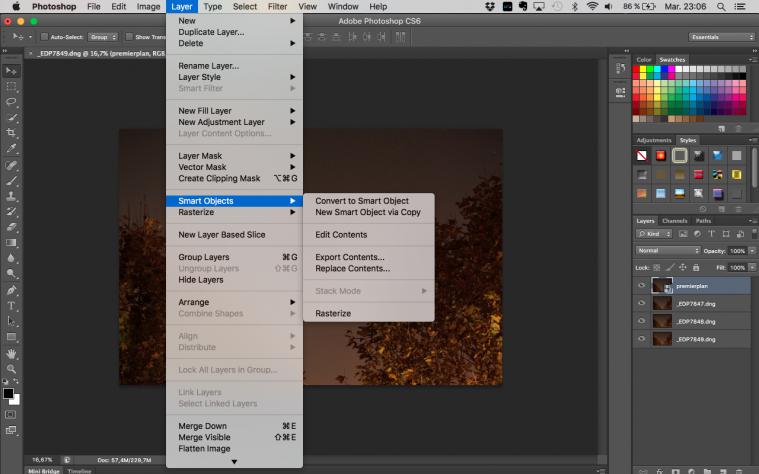Viewport: 759px width, 474px height.
Task: Hide the premierplan layer
Action: [641, 286]
